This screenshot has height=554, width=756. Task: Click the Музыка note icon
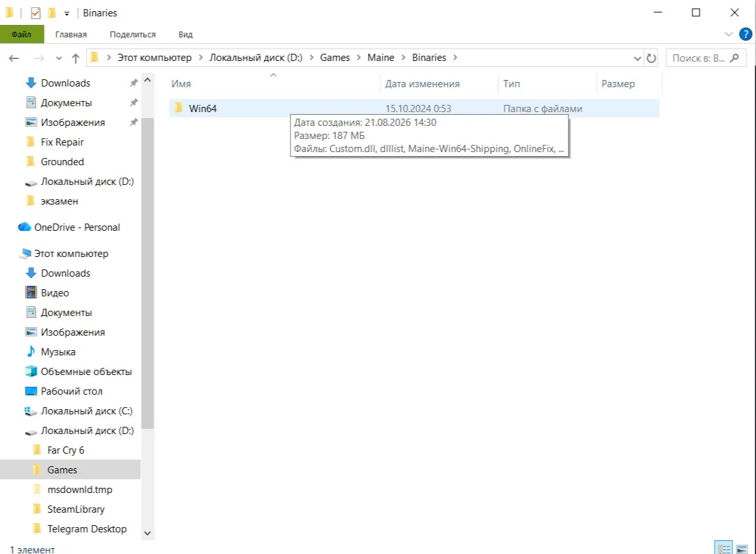pos(31,351)
